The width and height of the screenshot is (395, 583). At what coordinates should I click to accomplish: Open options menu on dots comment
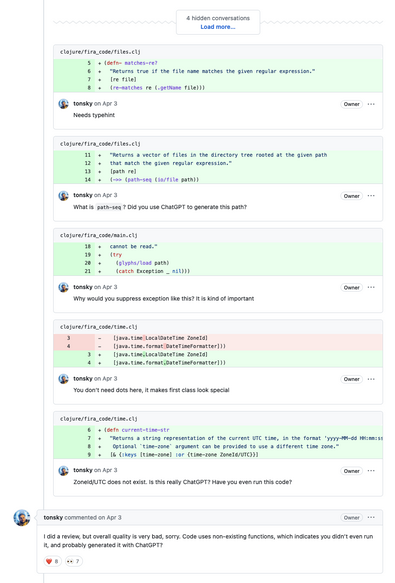coord(371,379)
